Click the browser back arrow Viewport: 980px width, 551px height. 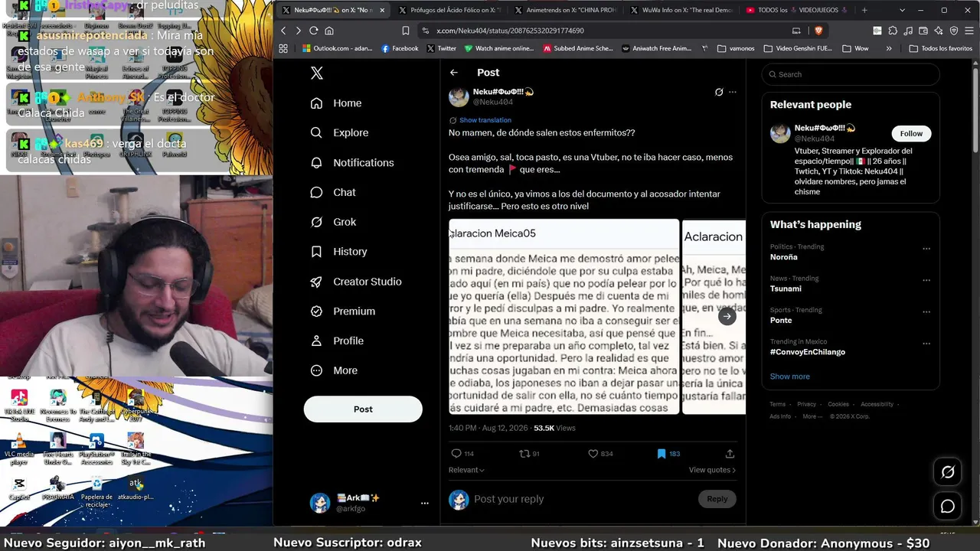(283, 31)
